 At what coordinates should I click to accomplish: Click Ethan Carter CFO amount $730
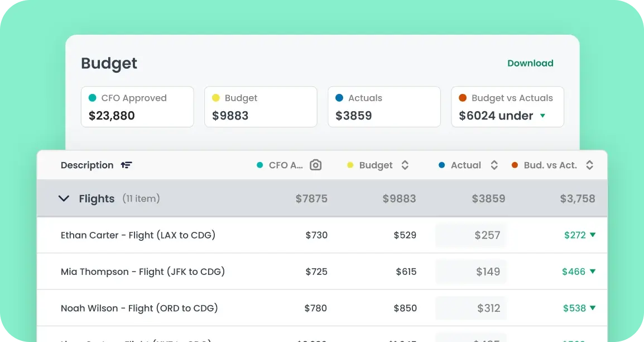(316, 235)
